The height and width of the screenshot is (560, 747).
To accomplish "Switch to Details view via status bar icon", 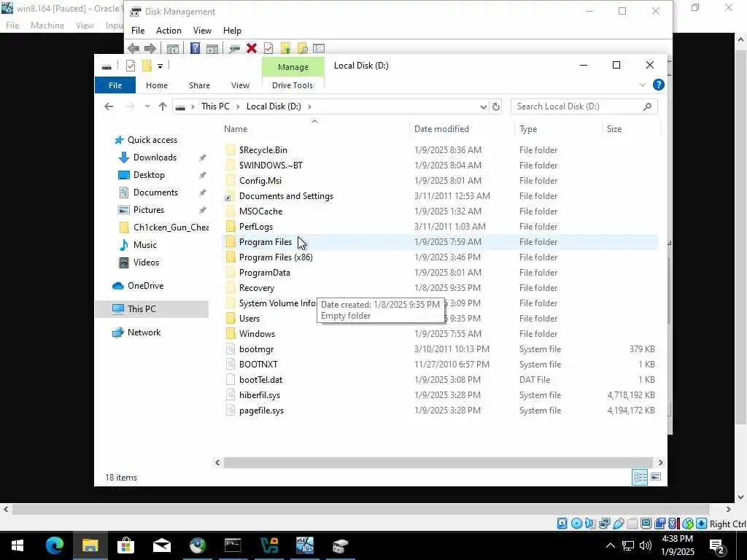I will coord(639,477).
